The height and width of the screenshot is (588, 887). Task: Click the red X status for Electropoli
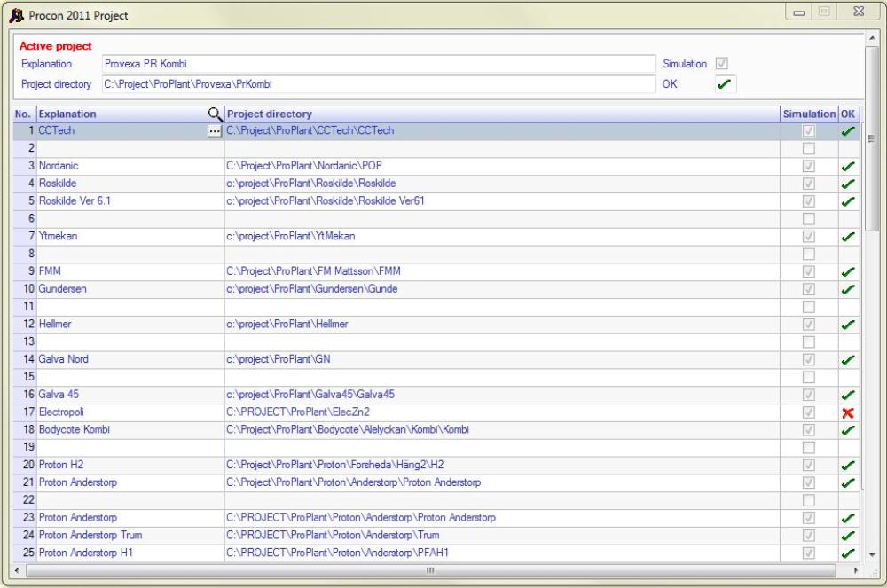tap(848, 412)
